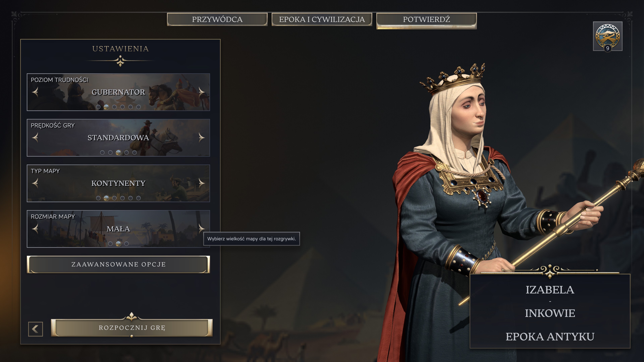Screen dimensions: 644x362
Task: Start the game with Rozpocznij Grę
Action: click(x=132, y=328)
